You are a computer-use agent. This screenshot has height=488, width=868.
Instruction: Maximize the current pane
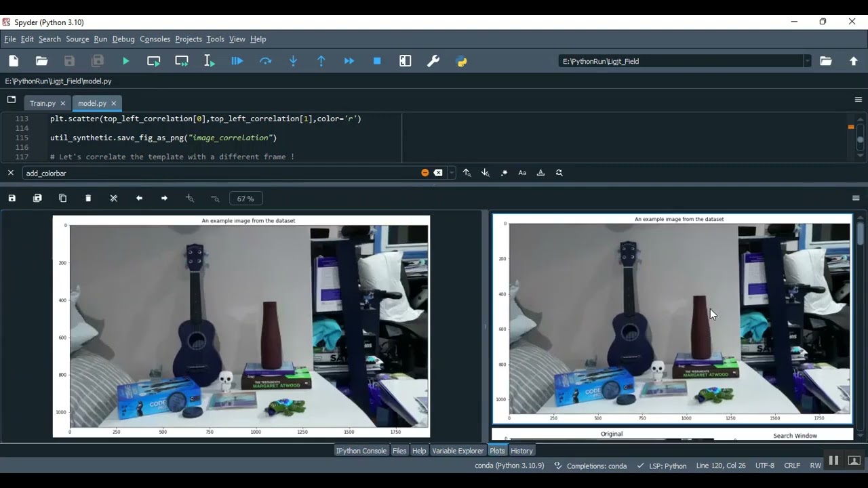point(406,61)
